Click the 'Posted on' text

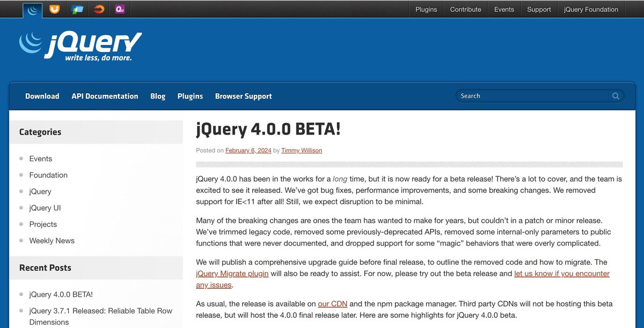tap(210, 151)
